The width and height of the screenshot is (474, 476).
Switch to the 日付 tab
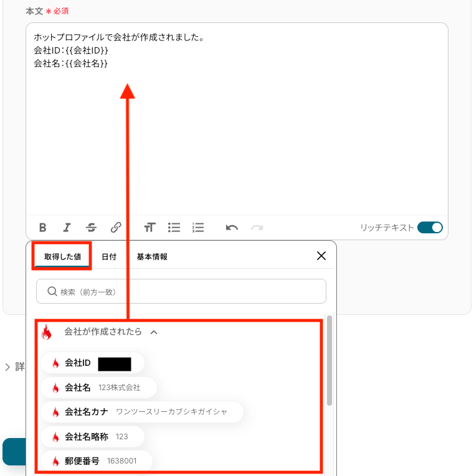click(109, 257)
